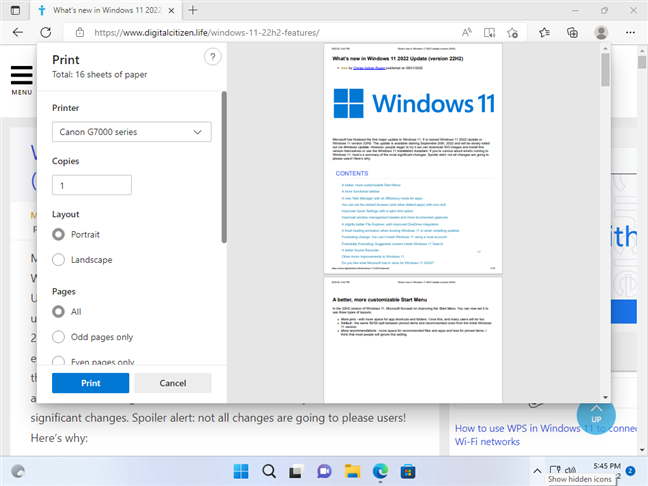Open the Edge settings and more menu
The height and width of the screenshot is (486, 648).
(630, 32)
